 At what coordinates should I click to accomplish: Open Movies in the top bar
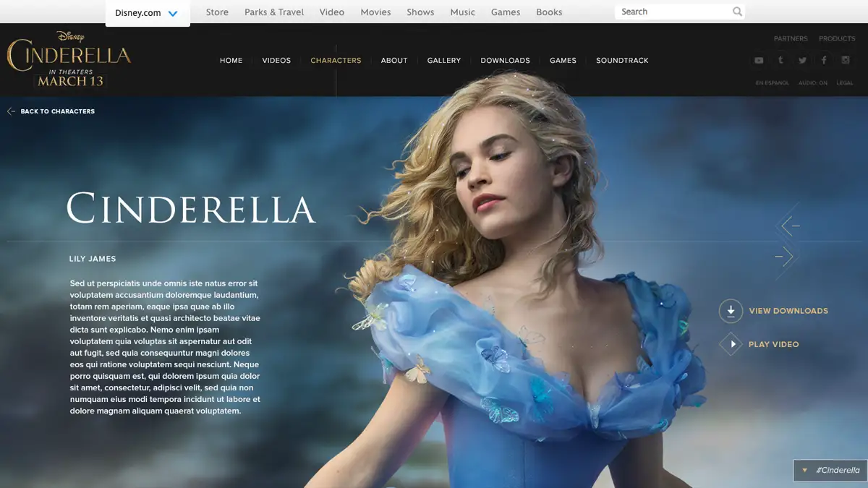375,12
